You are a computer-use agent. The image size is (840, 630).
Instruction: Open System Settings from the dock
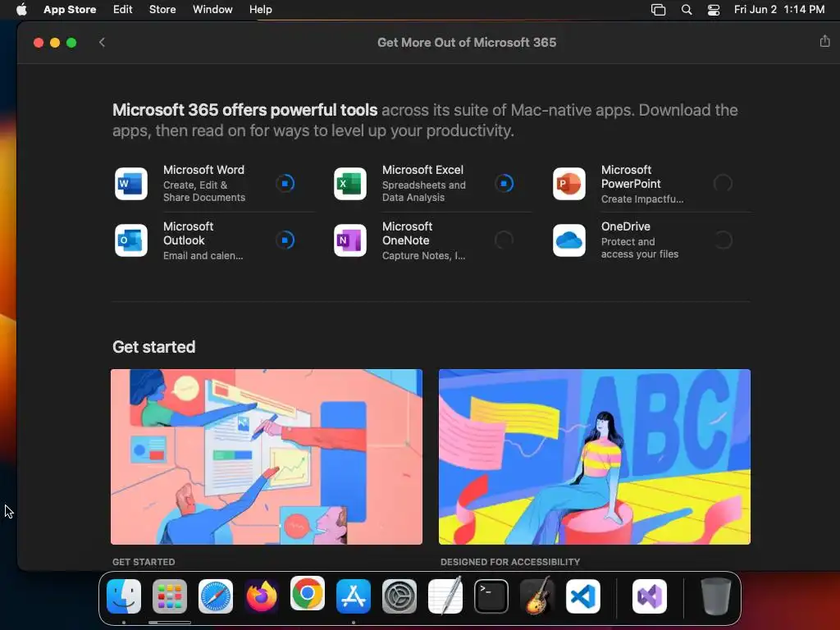pyautogui.click(x=399, y=596)
